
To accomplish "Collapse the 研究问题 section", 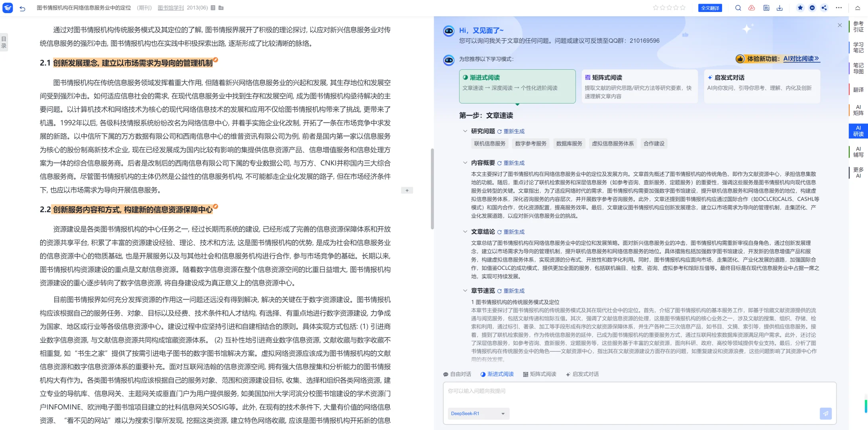I will tap(465, 131).
